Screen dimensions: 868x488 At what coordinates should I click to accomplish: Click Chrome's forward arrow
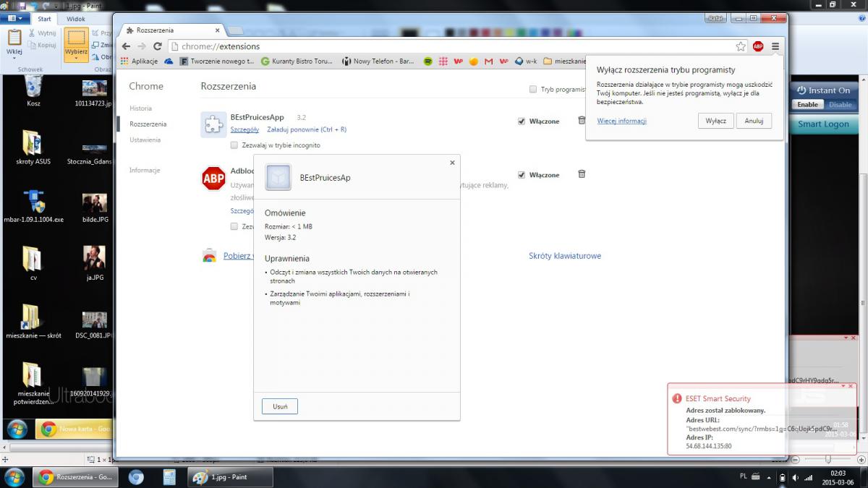[x=142, y=46]
